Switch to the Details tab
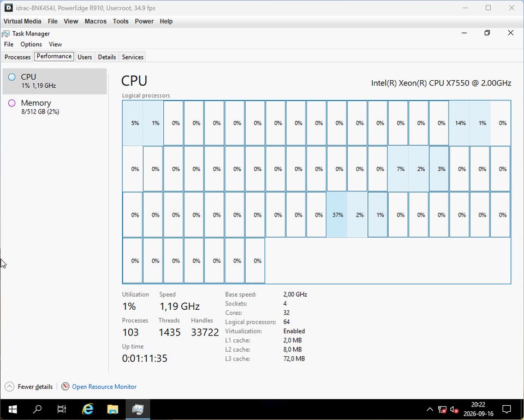The height and width of the screenshot is (420, 524). (107, 57)
